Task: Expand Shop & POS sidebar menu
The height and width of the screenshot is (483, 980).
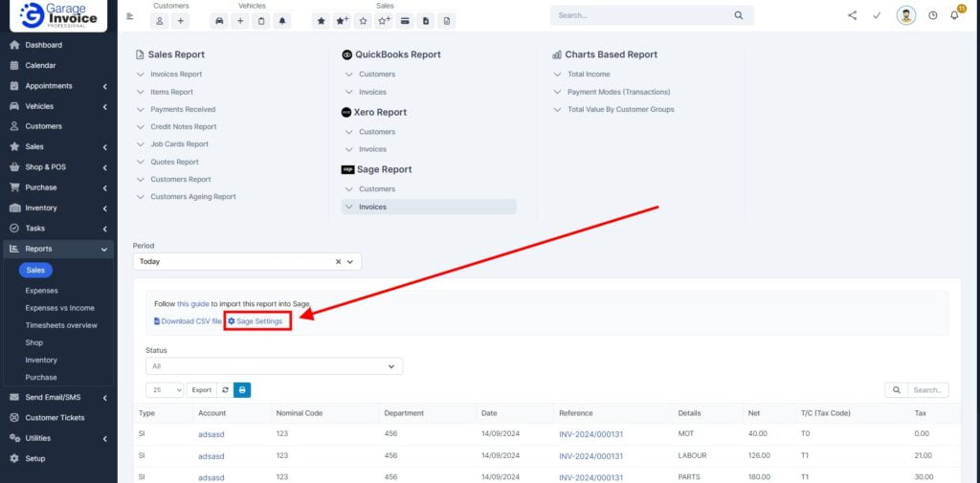Action: [58, 167]
